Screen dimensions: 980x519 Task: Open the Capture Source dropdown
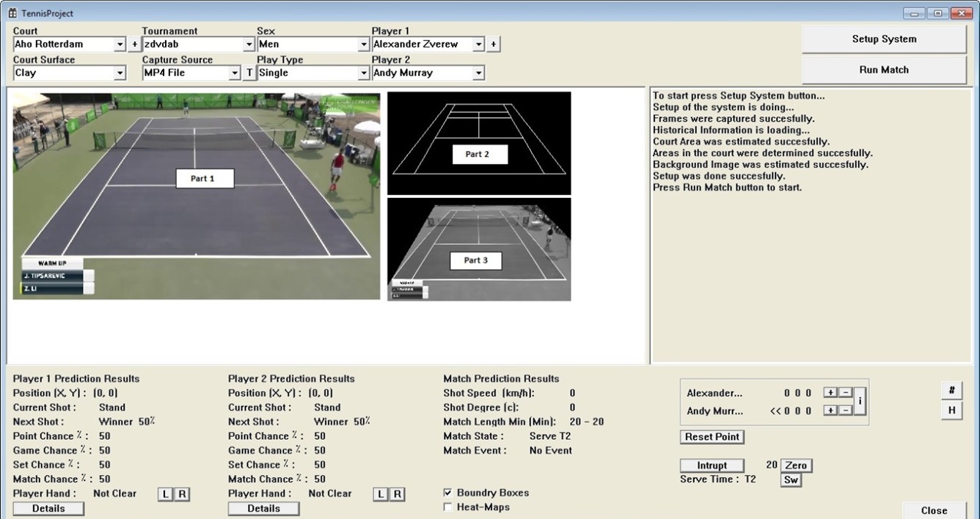click(x=233, y=73)
